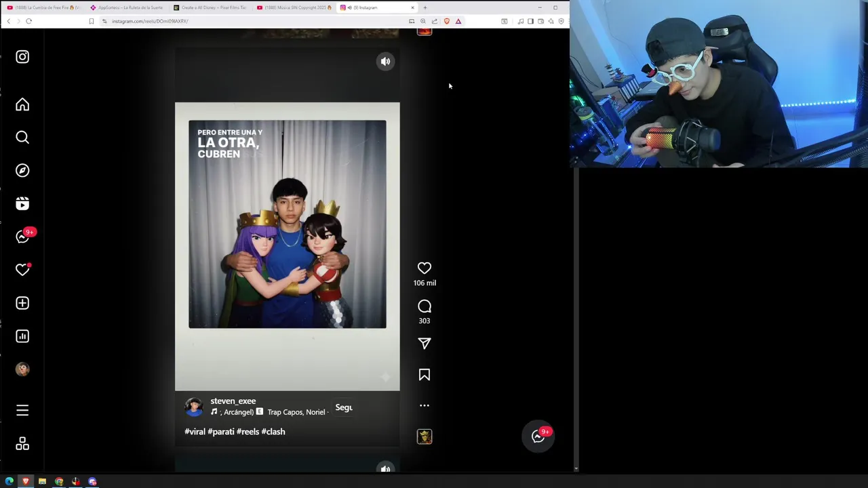Like the reel with the heart
Image resolution: width=868 pixels, height=488 pixels.
tap(425, 268)
